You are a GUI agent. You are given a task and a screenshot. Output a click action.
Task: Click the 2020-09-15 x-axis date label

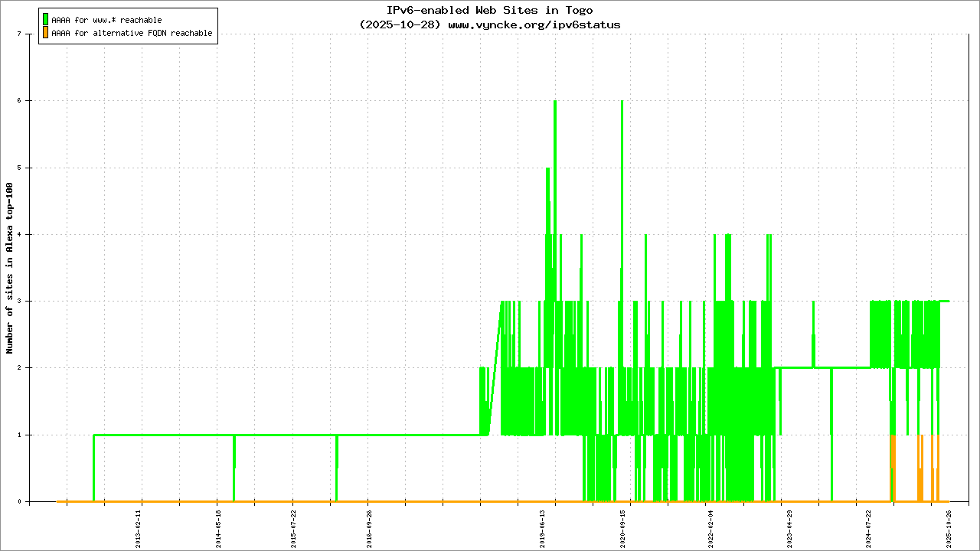[622, 529]
